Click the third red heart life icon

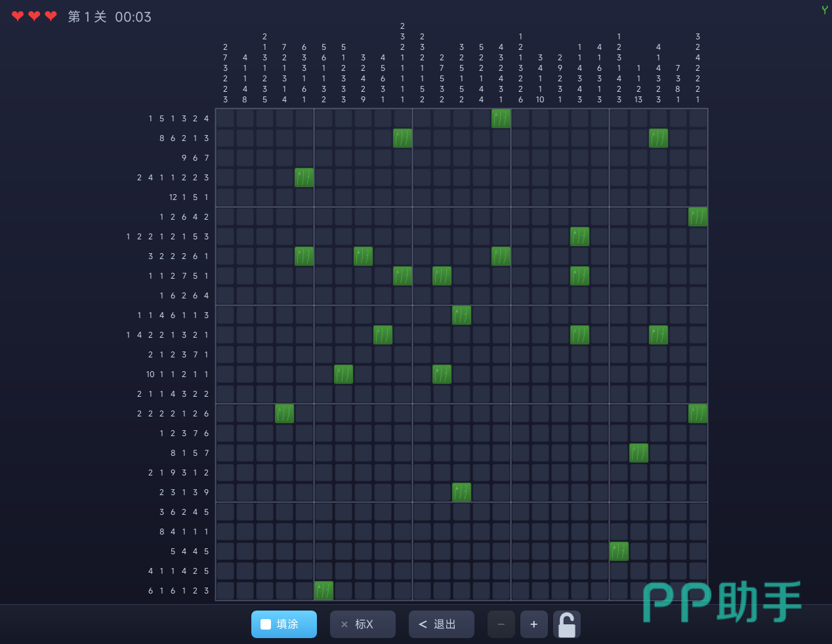51,16
